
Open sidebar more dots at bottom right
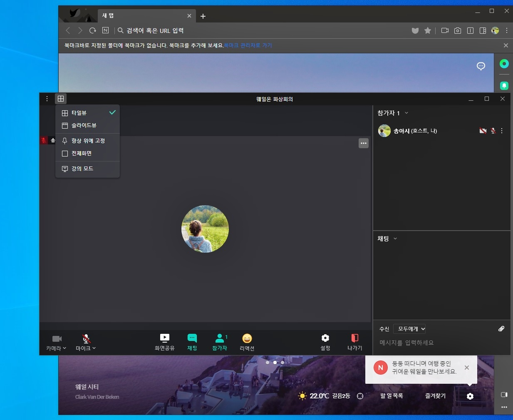(504, 407)
